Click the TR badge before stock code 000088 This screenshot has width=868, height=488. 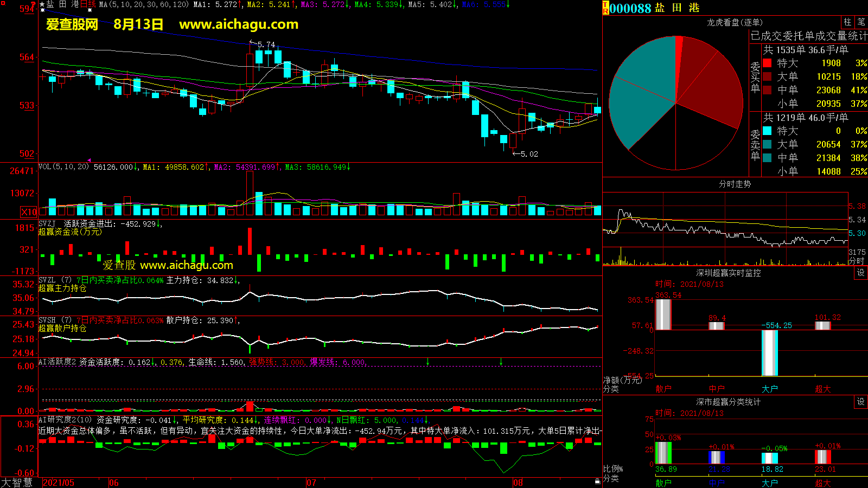pyautogui.click(x=605, y=8)
